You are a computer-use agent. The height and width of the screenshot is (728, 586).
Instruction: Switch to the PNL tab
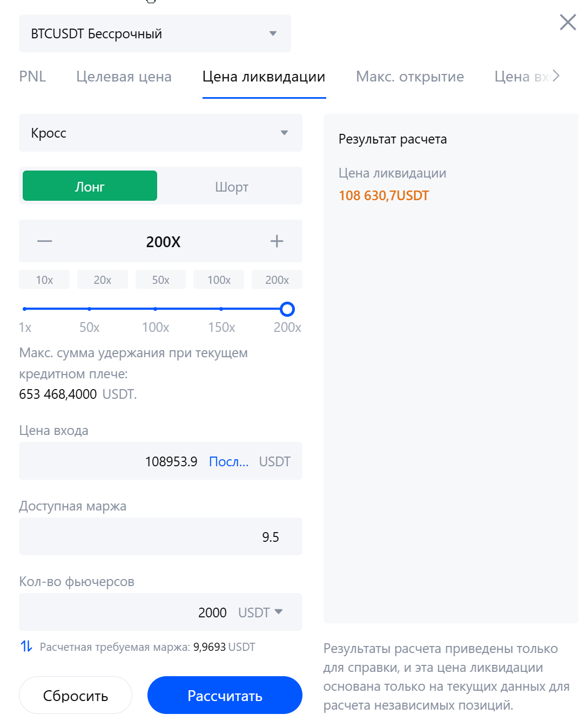[32, 77]
